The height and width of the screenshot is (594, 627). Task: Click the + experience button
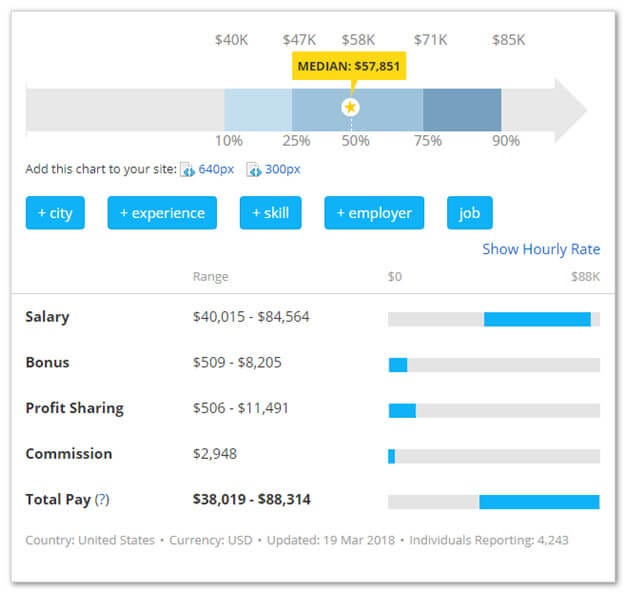(x=162, y=213)
